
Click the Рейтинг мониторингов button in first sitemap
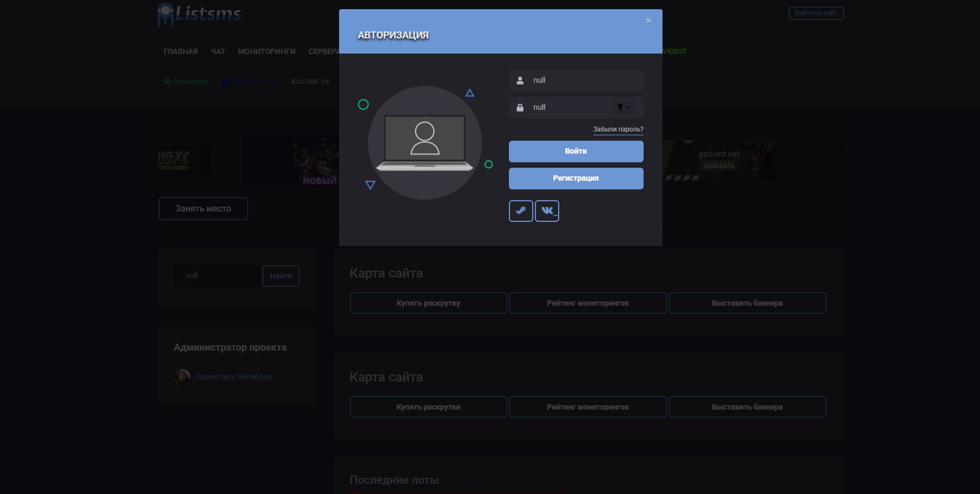(x=587, y=303)
